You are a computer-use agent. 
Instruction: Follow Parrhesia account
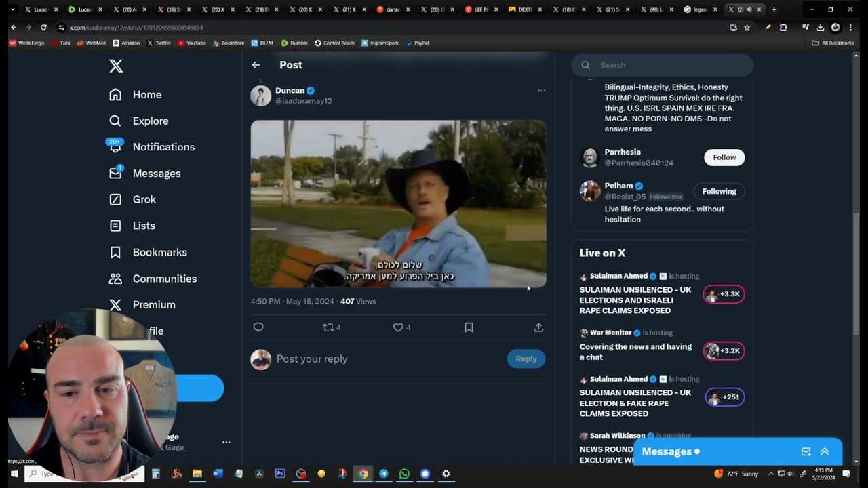pyautogui.click(x=724, y=157)
